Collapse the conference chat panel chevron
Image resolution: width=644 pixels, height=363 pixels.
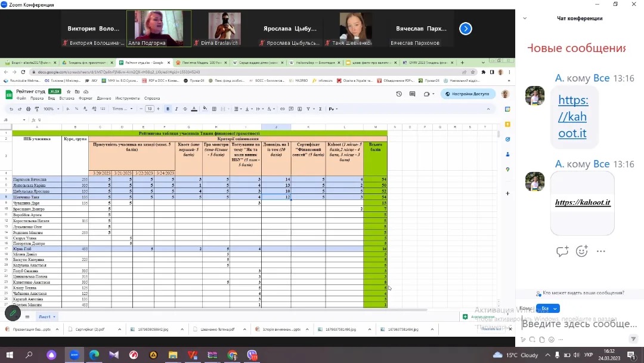525,18
